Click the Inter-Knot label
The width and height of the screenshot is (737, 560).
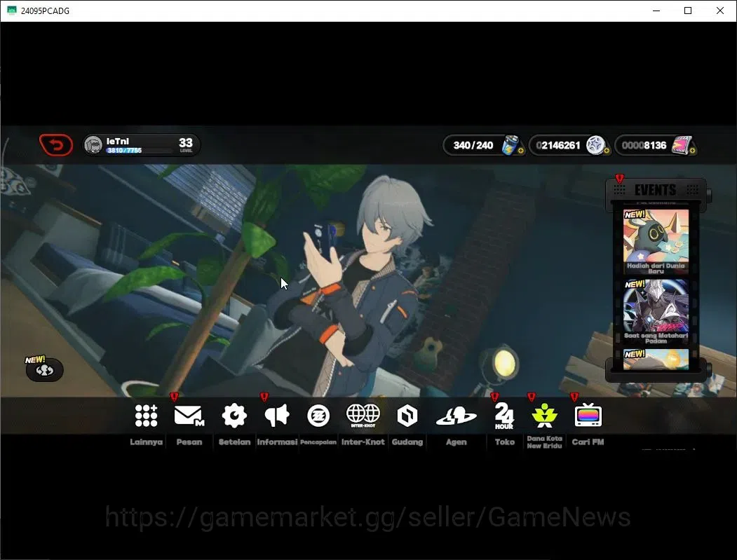click(x=363, y=442)
